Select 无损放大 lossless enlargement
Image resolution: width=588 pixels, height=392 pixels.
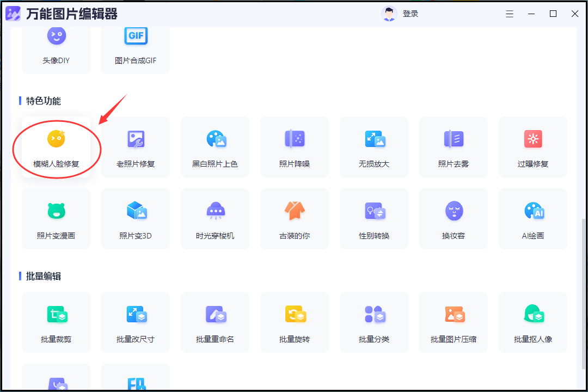click(x=374, y=147)
